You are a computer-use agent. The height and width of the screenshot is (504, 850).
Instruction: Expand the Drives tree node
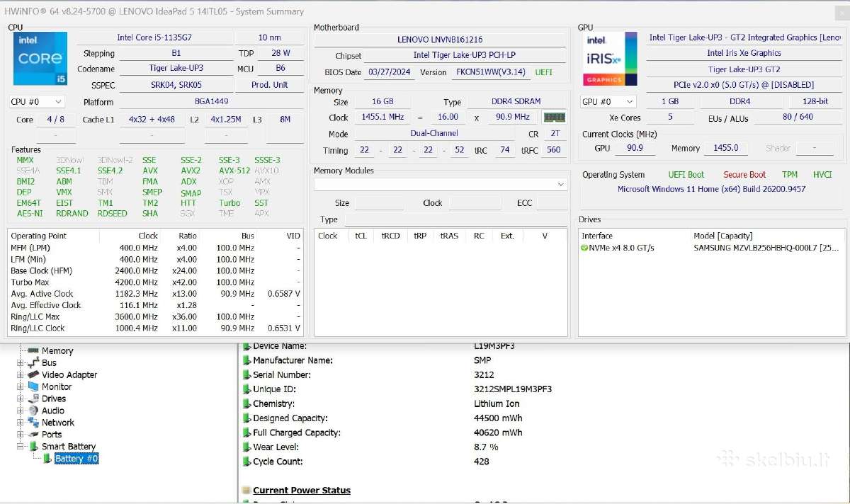[x=21, y=399]
